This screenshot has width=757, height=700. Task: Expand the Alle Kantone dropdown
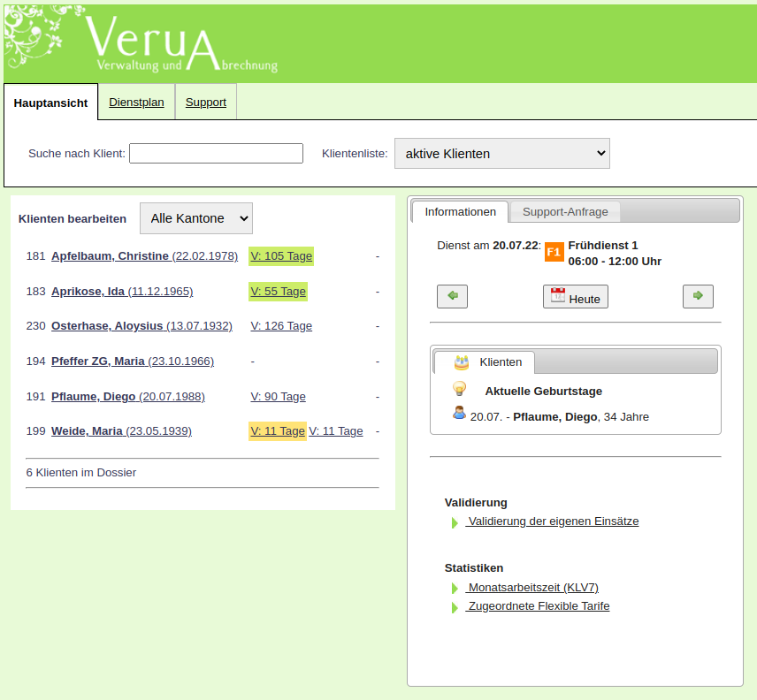point(195,218)
